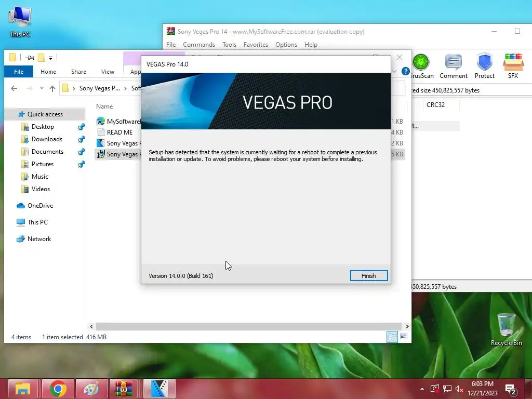Click the Protect icon in the WinRAR toolbar

click(485, 66)
